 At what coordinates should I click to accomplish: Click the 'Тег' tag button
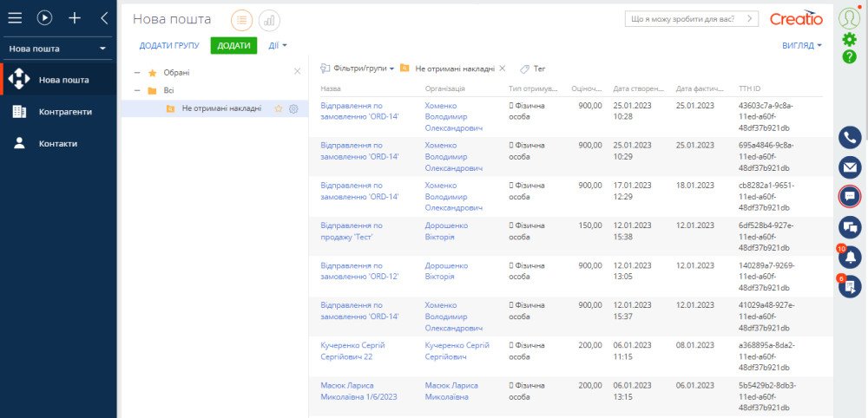coord(533,69)
